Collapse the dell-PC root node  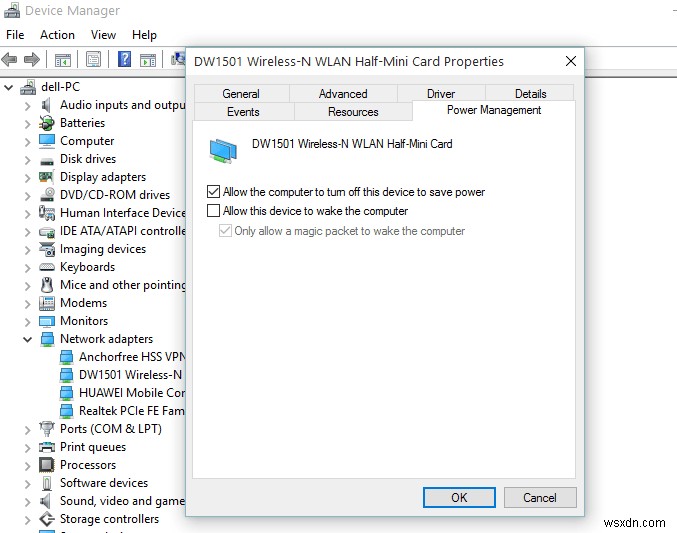[8, 87]
